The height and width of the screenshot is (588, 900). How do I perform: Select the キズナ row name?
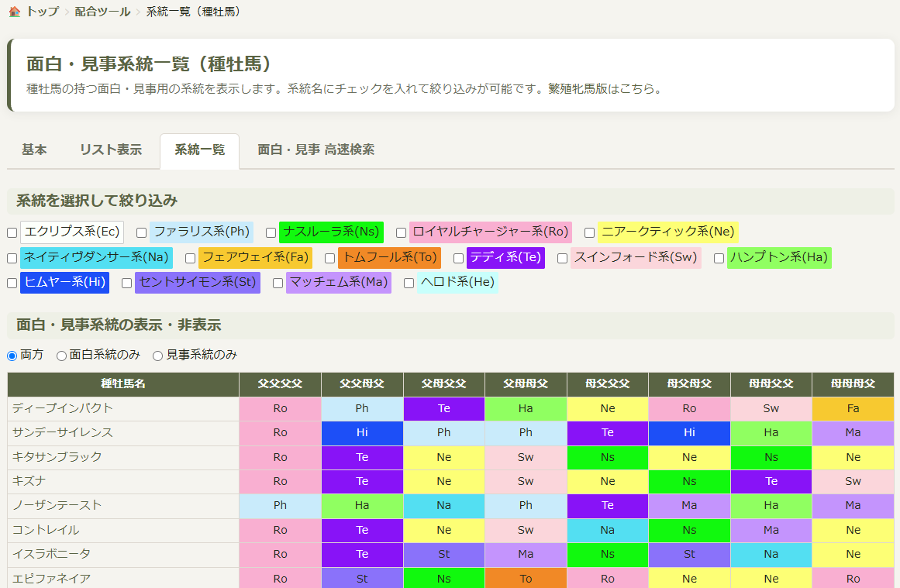29,481
